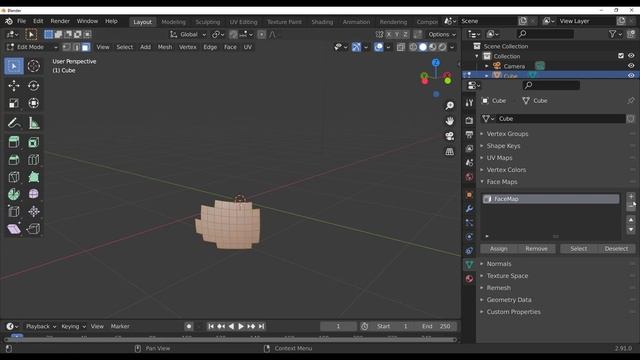Switch to solid viewport shading
The image size is (640, 360).
click(x=423, y=47)
